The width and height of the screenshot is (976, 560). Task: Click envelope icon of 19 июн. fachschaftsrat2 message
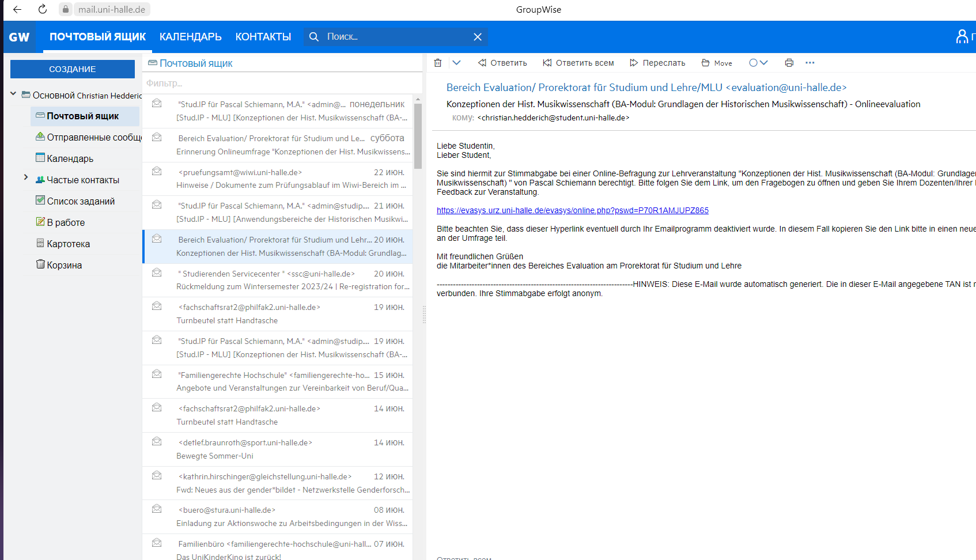click(x=156, y=306)
